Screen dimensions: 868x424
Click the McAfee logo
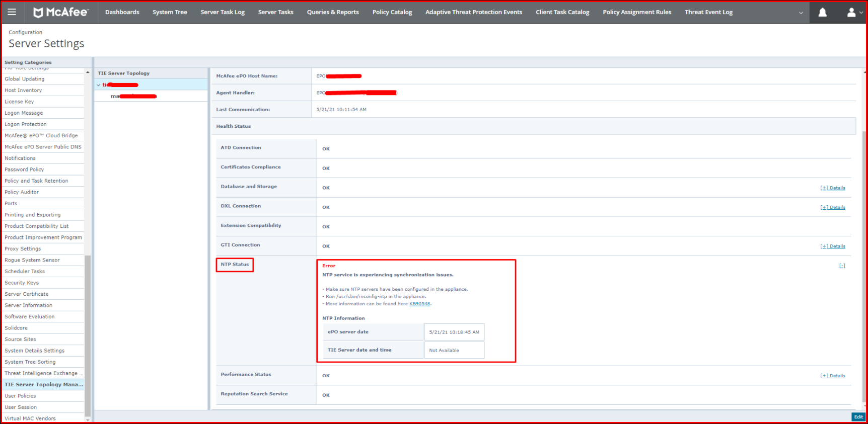pyautogui.click(x=61, y=12)
